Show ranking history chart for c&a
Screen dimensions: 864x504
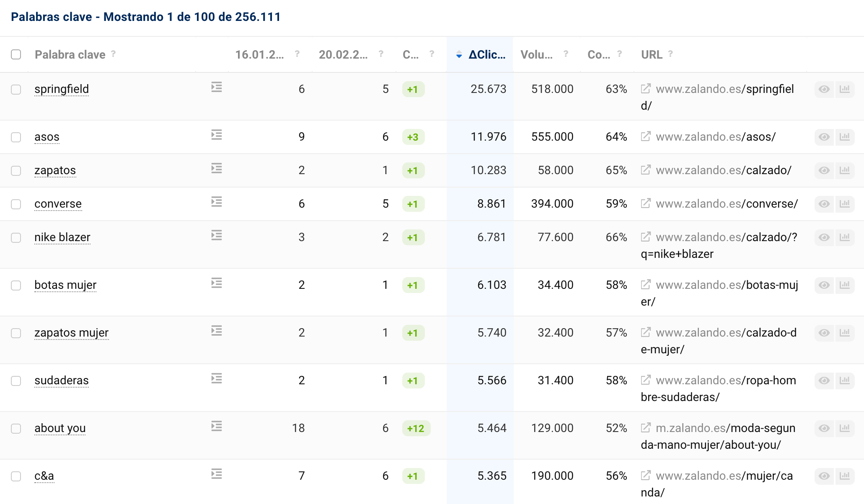coord(845,476)
